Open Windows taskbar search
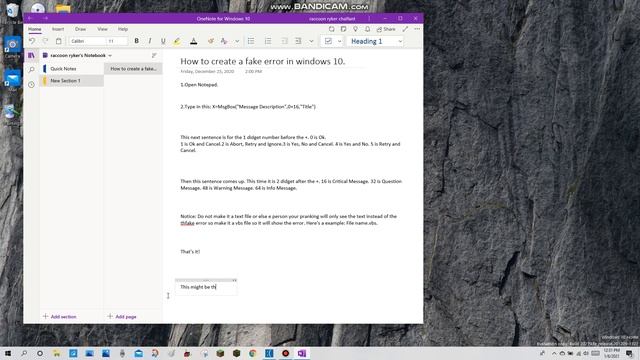Viewport: 640px width, 360px height. pos(24,353)
